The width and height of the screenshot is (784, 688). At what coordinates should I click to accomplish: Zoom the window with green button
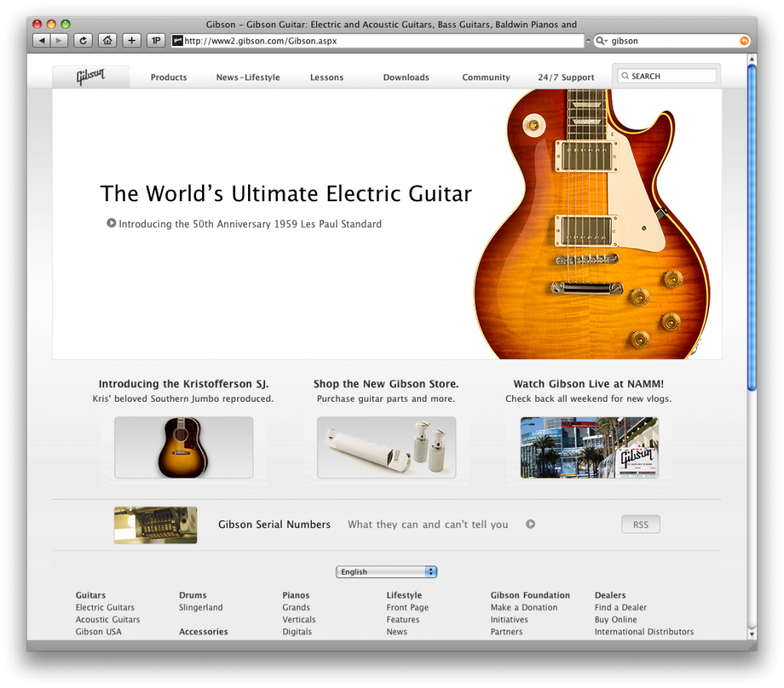click(66, 24)
